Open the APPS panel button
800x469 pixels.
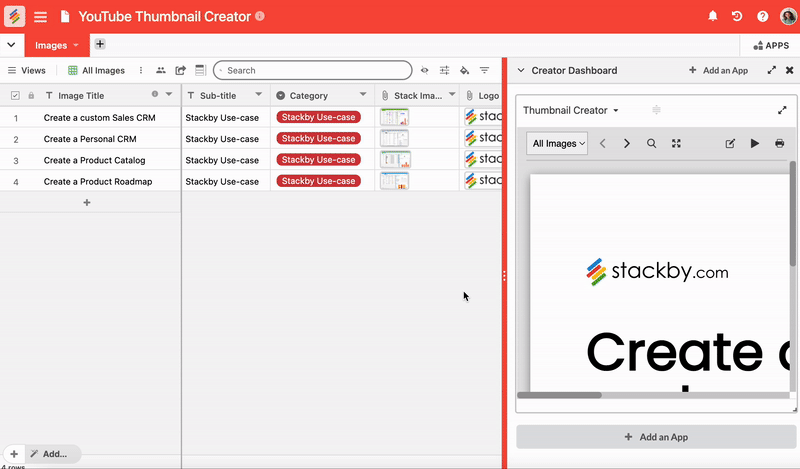coord(771,45)
